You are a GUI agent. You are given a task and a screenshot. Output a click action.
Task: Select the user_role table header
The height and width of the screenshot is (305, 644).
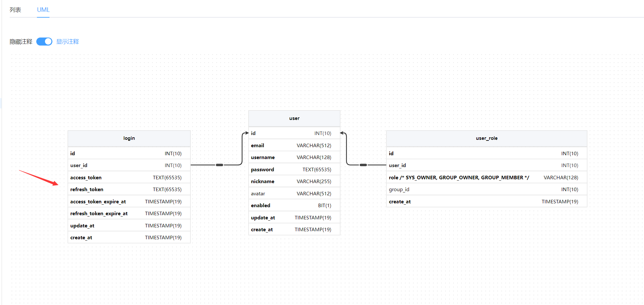(x=486, y=138)
